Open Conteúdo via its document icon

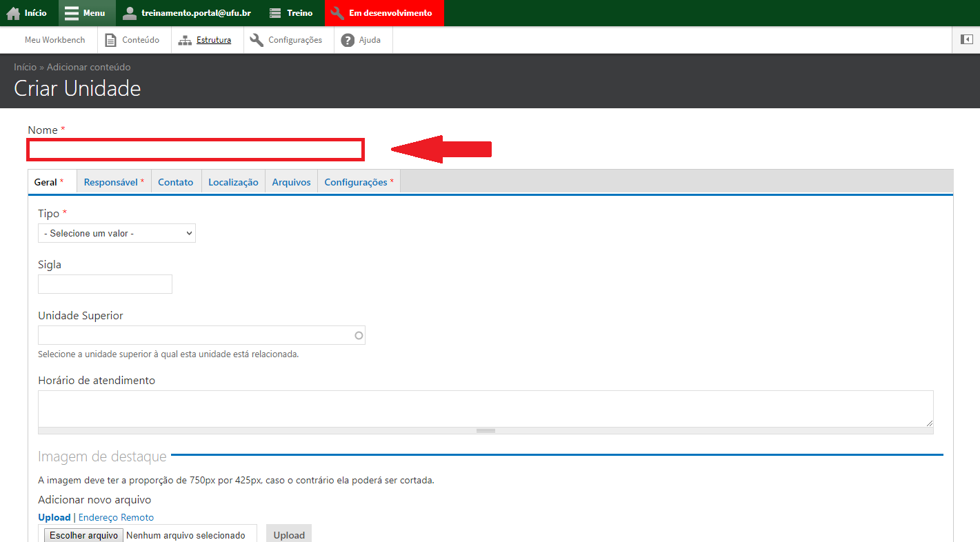110,40
